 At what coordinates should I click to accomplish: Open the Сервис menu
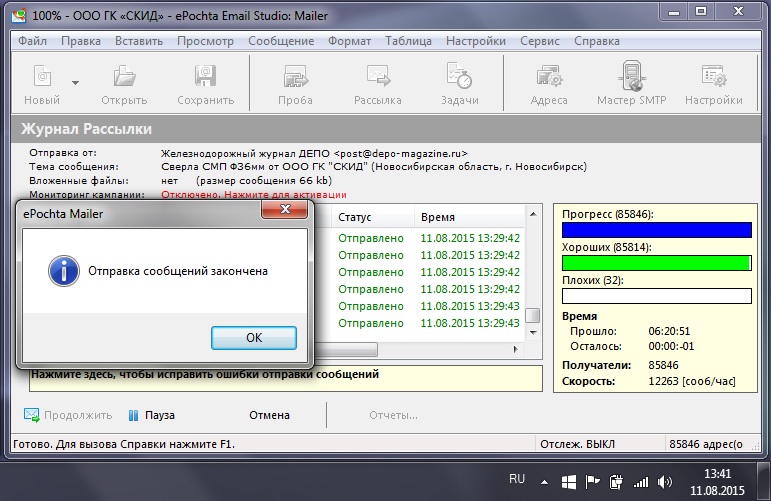tap(539, 41)
